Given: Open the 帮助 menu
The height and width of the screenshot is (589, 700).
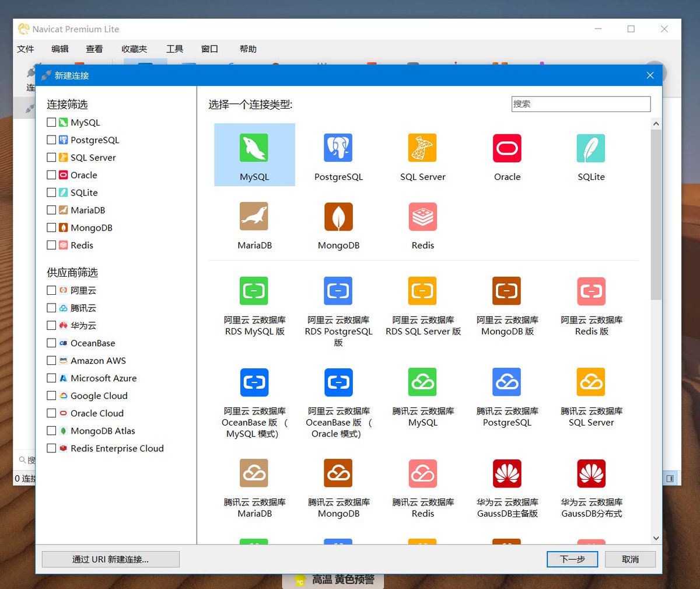Looking at the screenshot, I should pos(248,49).
